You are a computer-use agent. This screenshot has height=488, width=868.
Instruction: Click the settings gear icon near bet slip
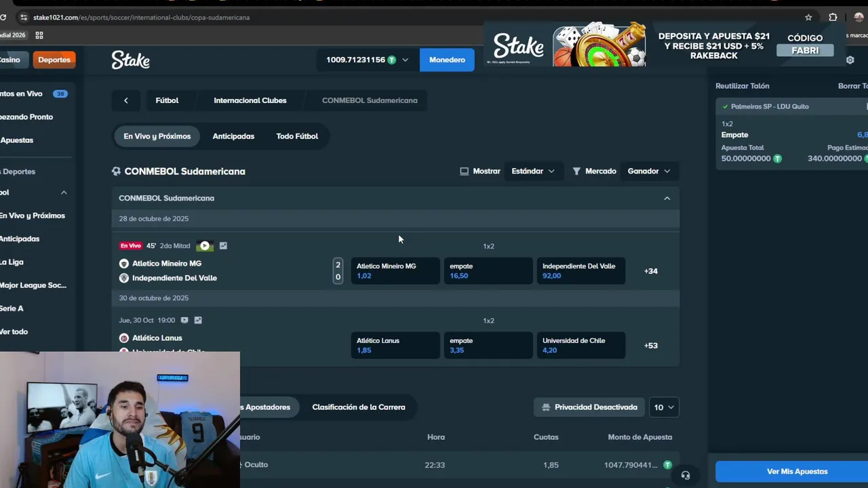[850, 60]
